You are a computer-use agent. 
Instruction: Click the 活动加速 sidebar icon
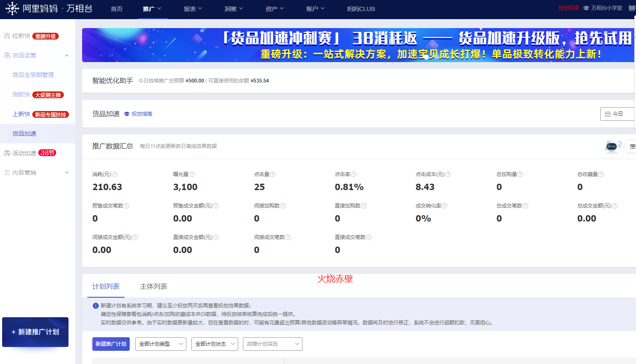pyautogui.click(x=7, y=153)
